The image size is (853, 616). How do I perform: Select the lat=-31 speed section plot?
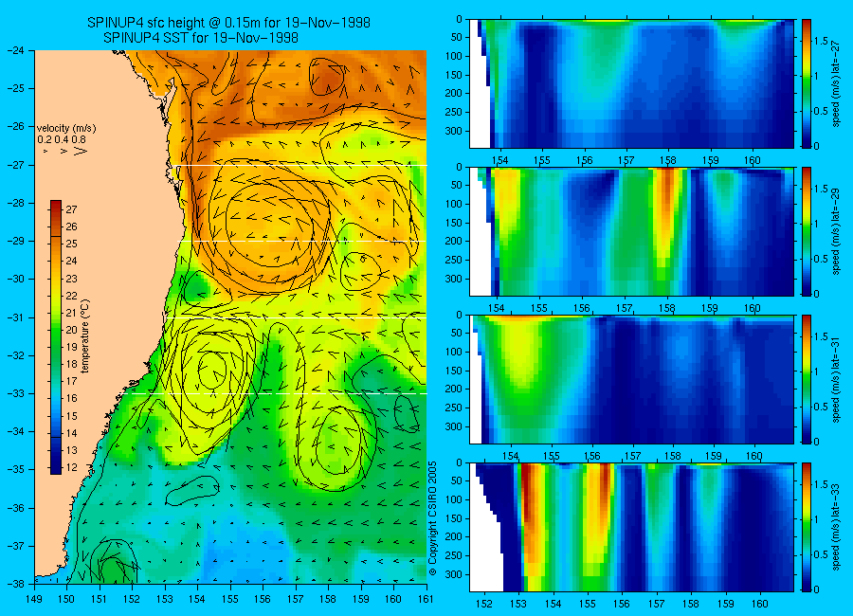631,379
